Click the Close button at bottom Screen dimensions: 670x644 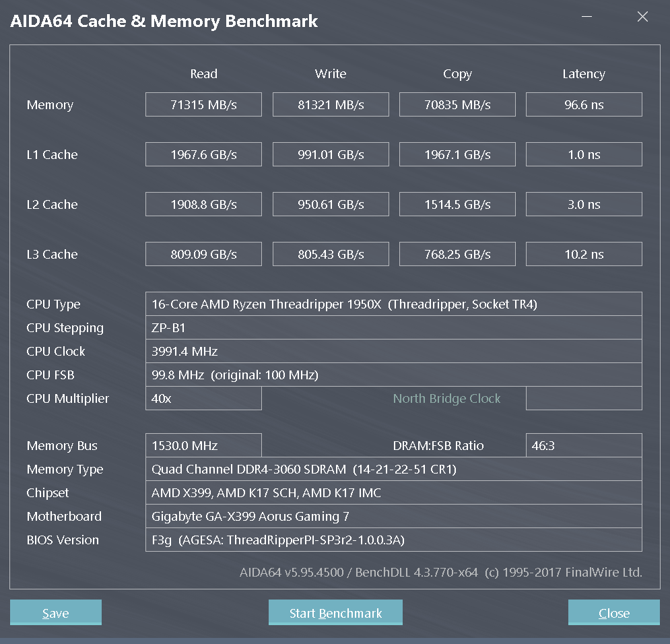click(x=614, y=612)
